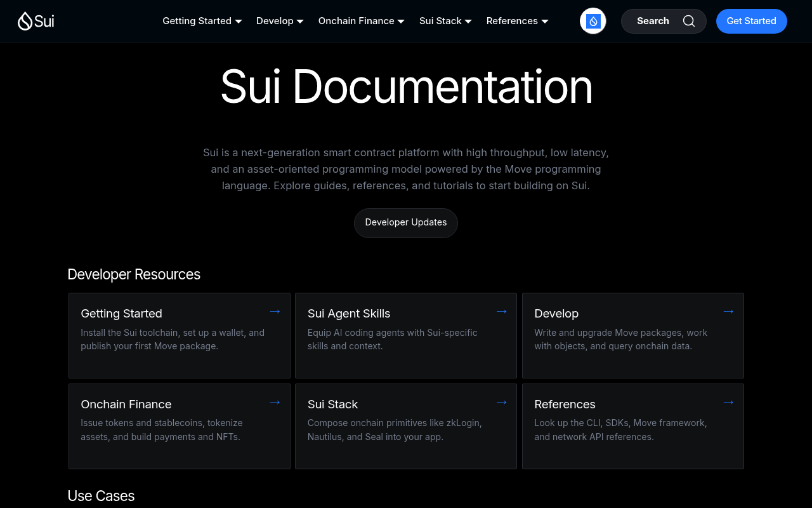Image resolution: width=812 pixels, height=508 pixels.
Task: Expand the Sui Stack nav caret
Action: [468, 22]
